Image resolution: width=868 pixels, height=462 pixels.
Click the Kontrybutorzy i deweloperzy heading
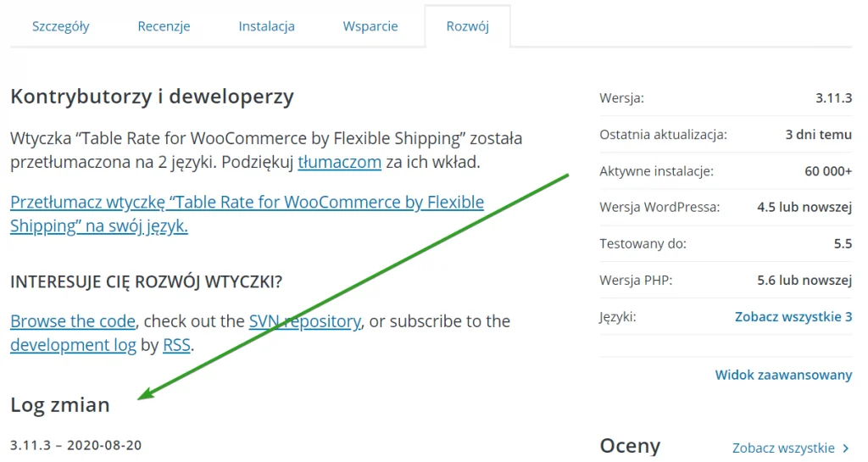click(153, 97)
